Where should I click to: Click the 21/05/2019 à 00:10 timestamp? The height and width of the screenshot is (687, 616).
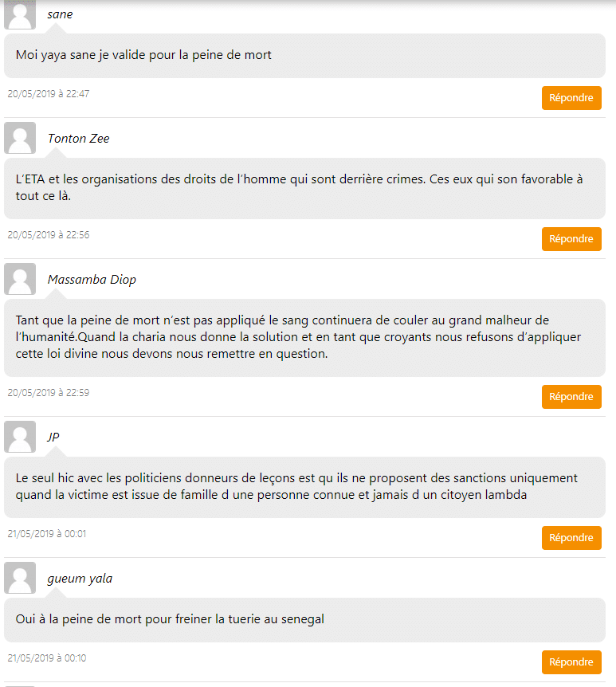47,658
